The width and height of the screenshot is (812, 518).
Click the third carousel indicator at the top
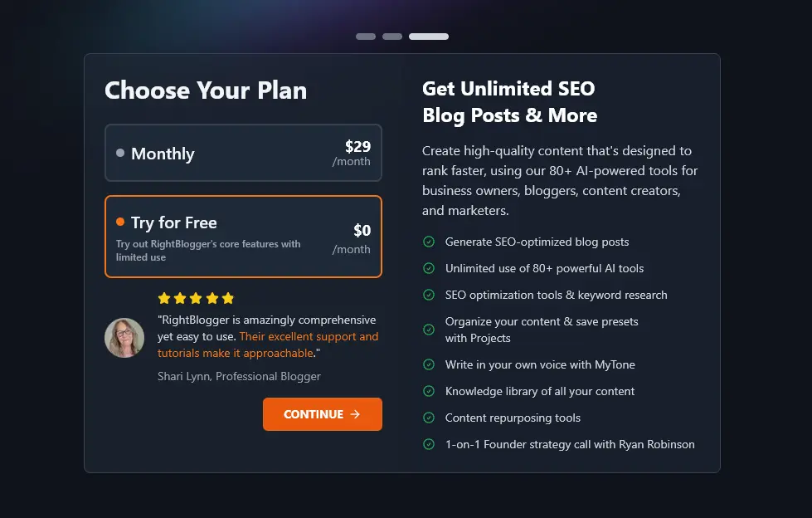[x=429, y=37]
